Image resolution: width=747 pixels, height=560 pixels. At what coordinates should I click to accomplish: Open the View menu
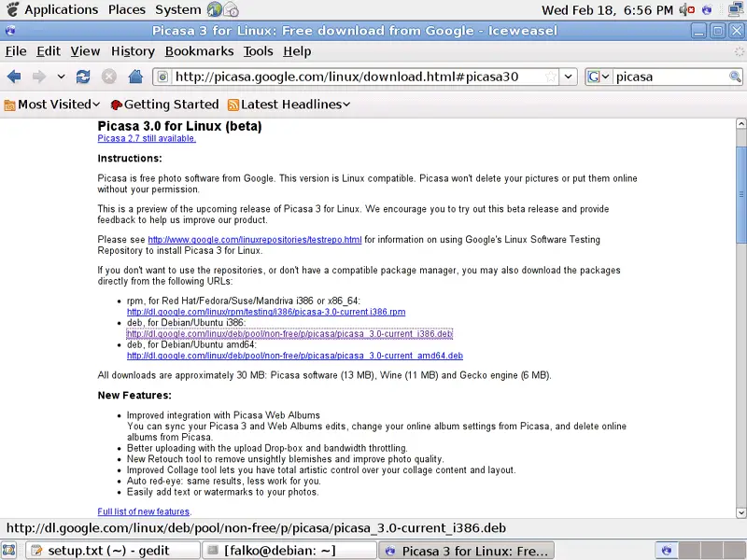tap(85, 51)
